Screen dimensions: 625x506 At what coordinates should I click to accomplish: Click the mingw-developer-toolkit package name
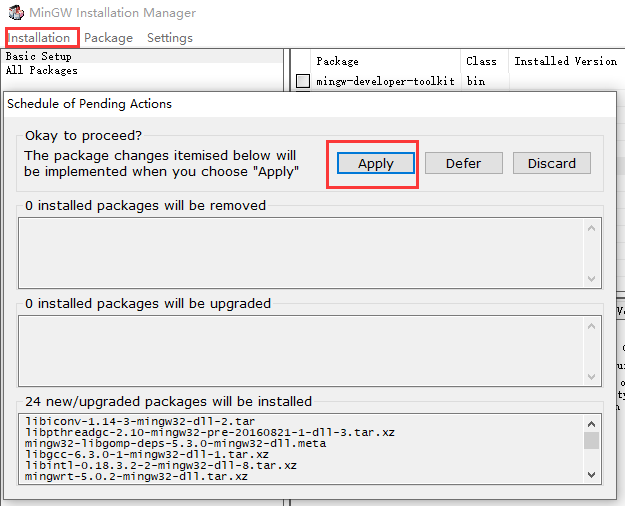pos(385,81)
